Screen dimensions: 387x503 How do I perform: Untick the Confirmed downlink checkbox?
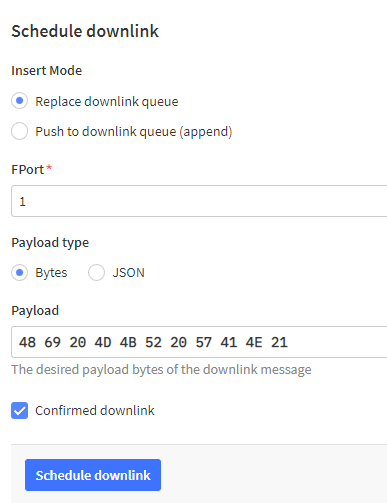19,411
